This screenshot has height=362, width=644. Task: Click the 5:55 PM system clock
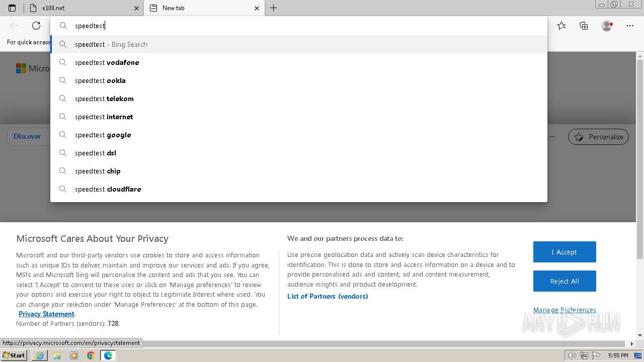tap(618, 355)
